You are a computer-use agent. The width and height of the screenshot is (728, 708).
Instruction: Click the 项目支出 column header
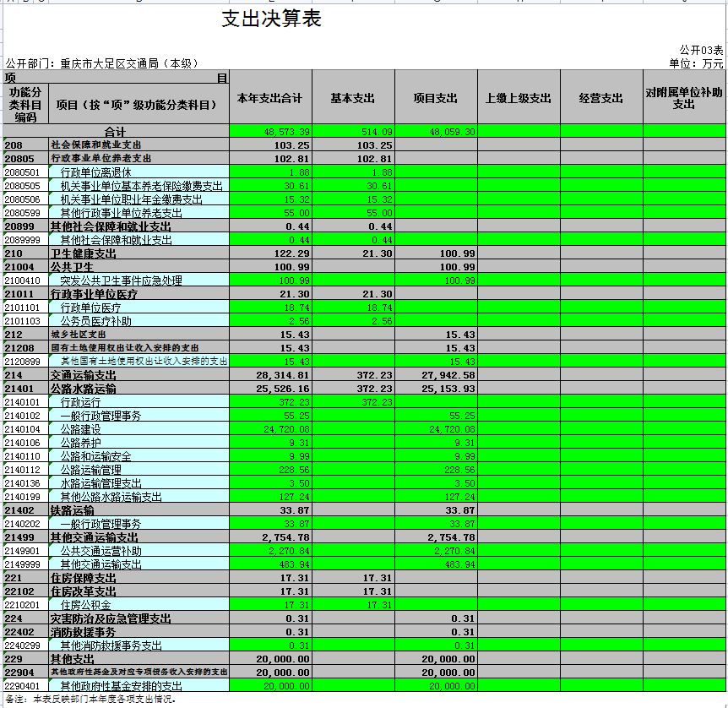point(436,98)
